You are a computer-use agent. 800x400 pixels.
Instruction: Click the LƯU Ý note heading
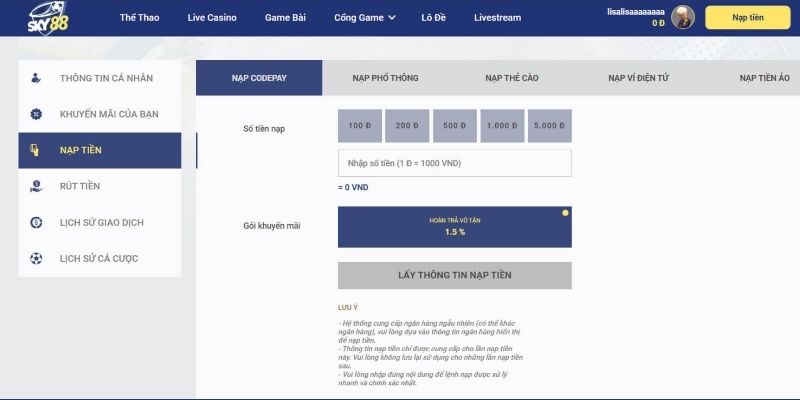coord(348,308)
